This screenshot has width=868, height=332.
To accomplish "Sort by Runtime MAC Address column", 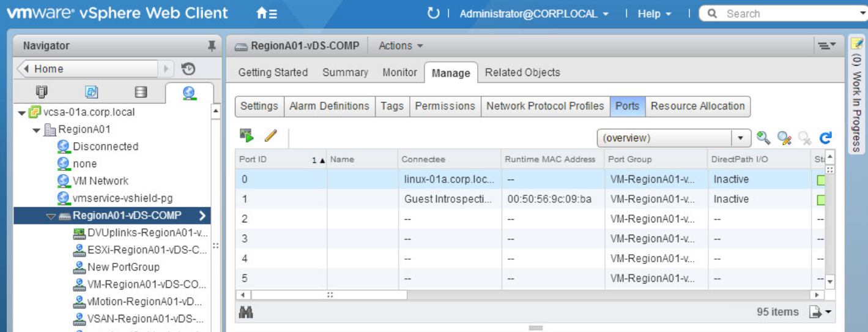I will pos(552,159).
